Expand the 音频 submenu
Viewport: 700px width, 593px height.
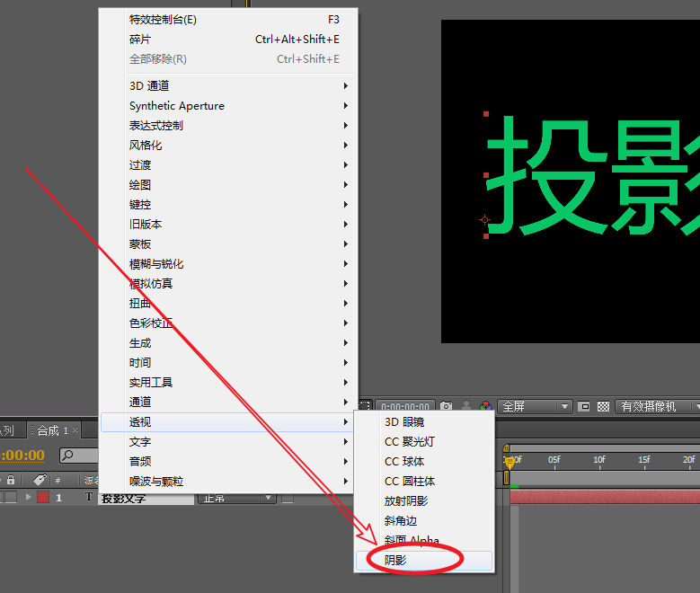228,461
